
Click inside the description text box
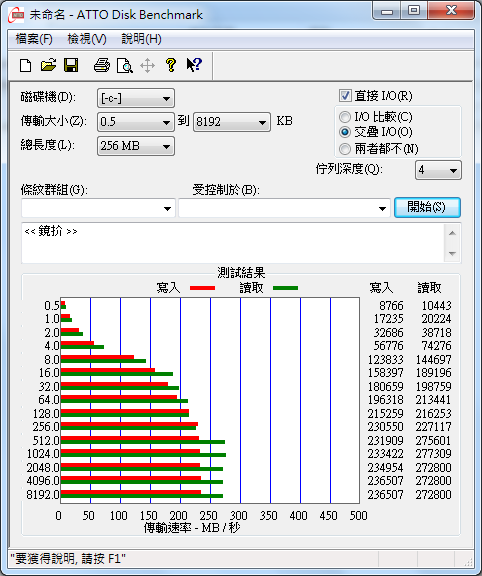pyautogui.click(x=233, y=243)
